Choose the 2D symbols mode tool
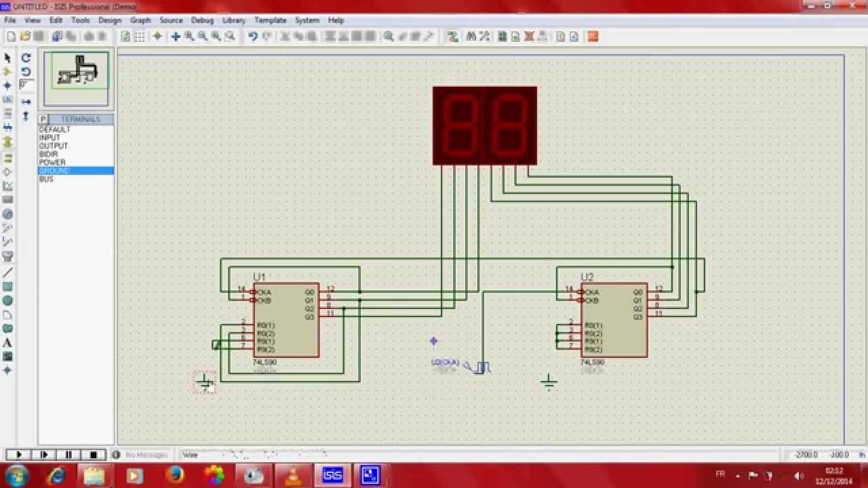 [8, 357]
